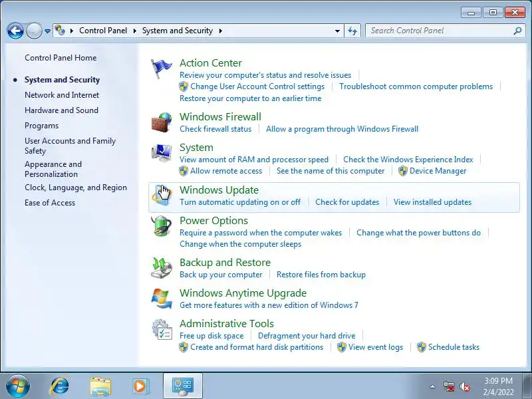This screenshot has height=399, width=532.
Task: Launch Windows Media Player from taskbar
Action: pos(140,386)
